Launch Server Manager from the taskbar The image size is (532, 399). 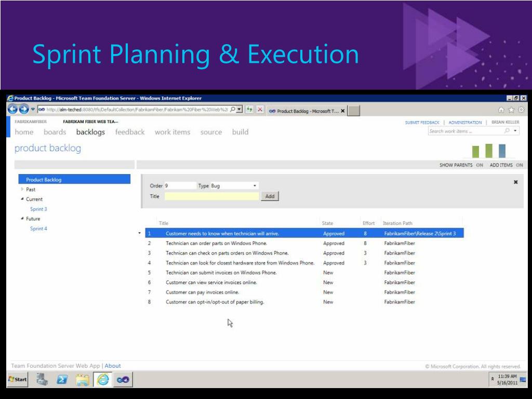point(43,379)
